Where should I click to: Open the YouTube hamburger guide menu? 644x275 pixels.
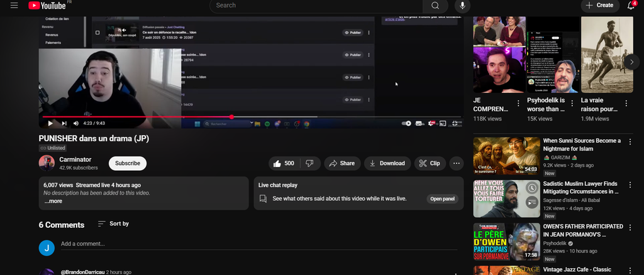pos(14,5)
